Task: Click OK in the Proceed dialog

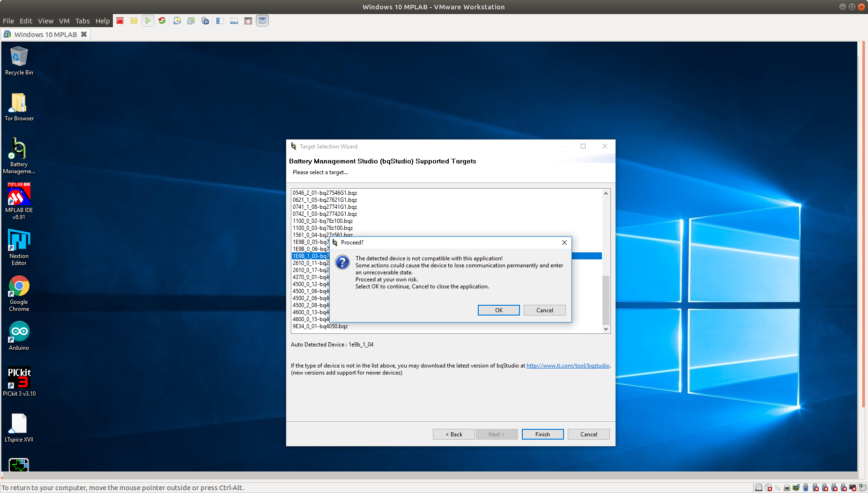Action: tap(499, 310)
